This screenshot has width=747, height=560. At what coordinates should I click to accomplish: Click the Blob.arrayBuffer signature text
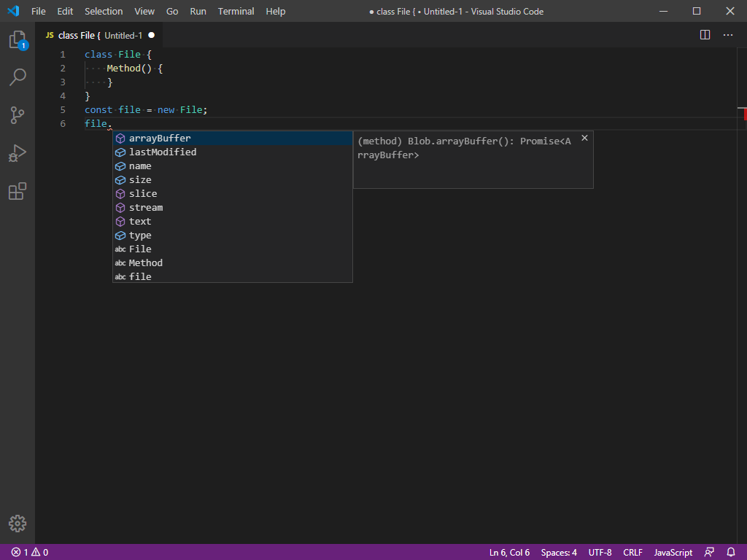[464, 148]
